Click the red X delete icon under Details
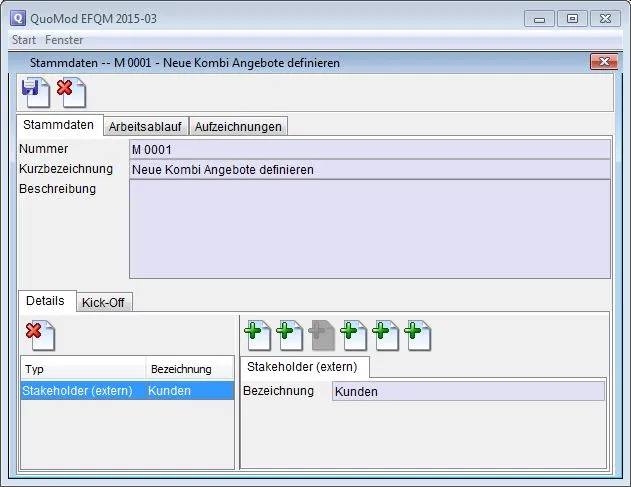Screen dimensions: 631x487 [39, 334]
